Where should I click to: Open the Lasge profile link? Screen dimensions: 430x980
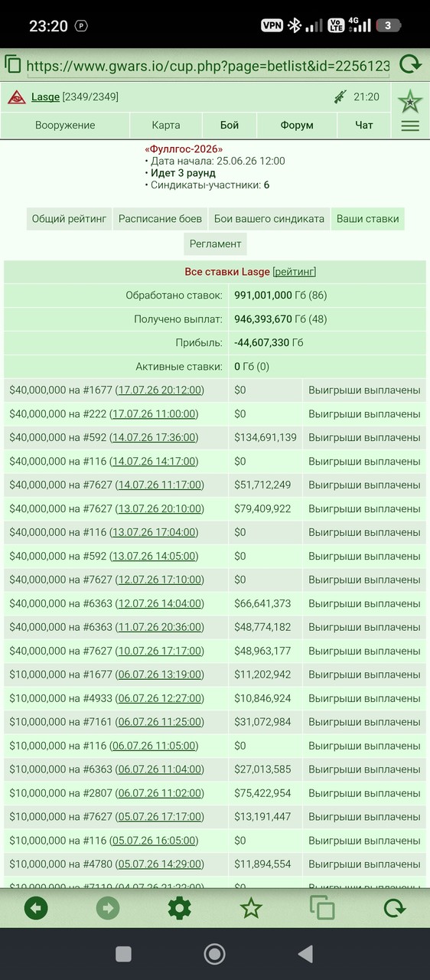coord(45,97)
